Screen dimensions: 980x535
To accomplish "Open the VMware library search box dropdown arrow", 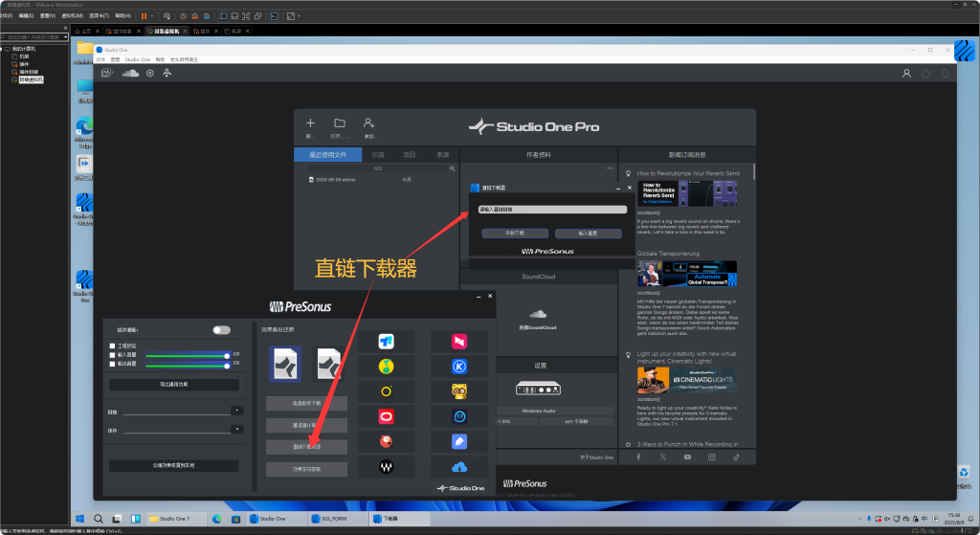I will pyautogui.click(x=66, y=37).
